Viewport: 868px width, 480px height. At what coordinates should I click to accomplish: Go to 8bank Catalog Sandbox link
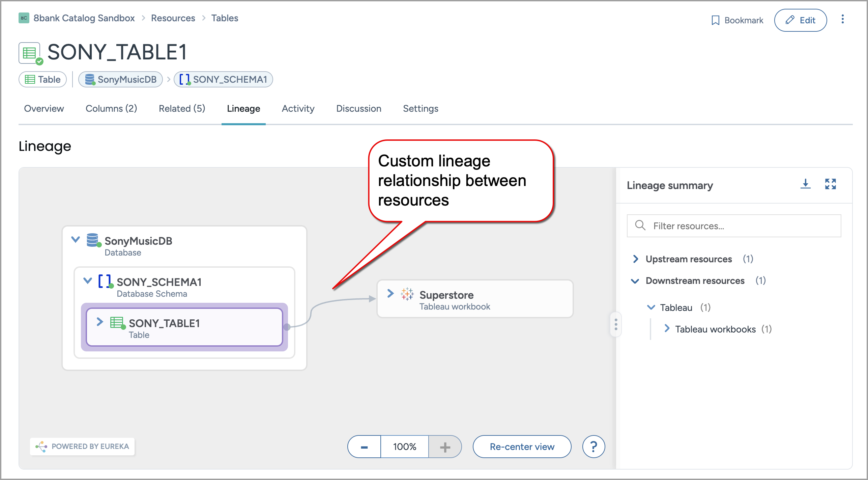pyautogui.click(x=84, y=18)
